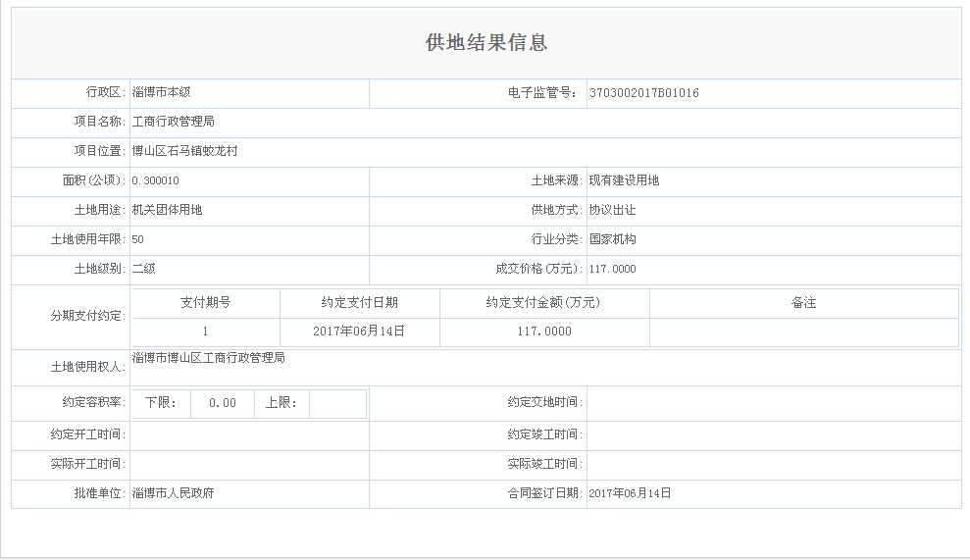Select the location 博山区石马镇蛟龙村

click(x=185, y=151)
